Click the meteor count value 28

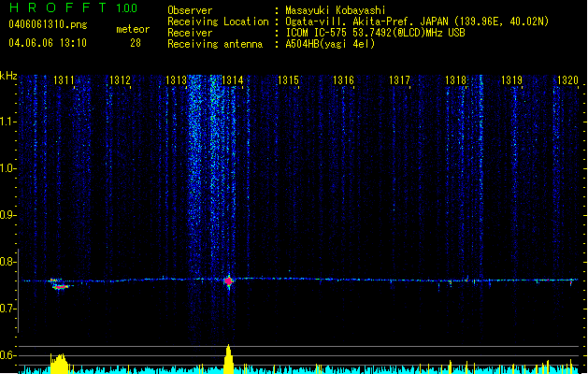point(136,43)
